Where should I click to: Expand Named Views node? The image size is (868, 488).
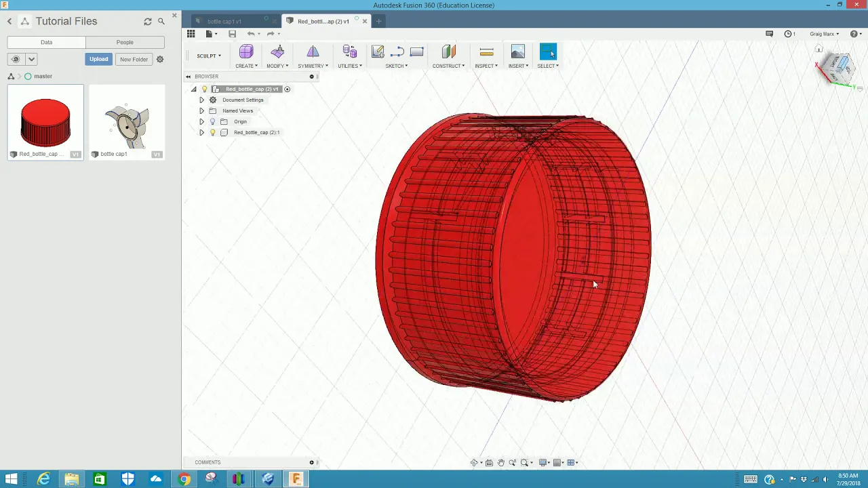(201, 111)
